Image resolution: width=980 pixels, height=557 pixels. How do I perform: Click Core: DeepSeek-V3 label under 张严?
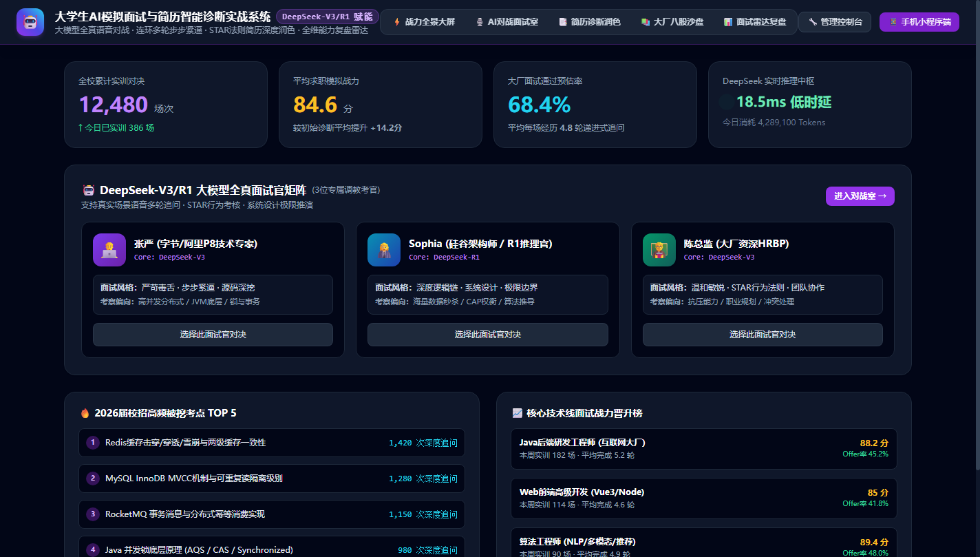click(169, 258)
